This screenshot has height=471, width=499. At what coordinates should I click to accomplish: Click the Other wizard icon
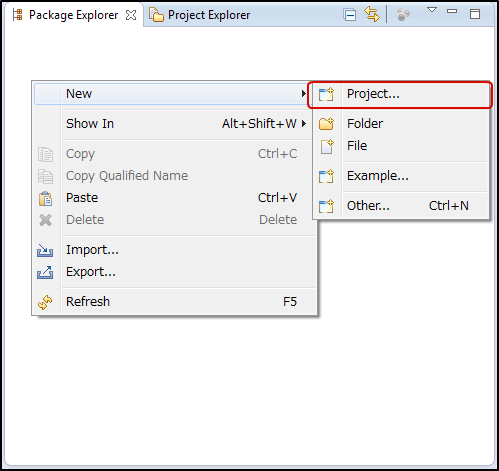click(326, 206)
